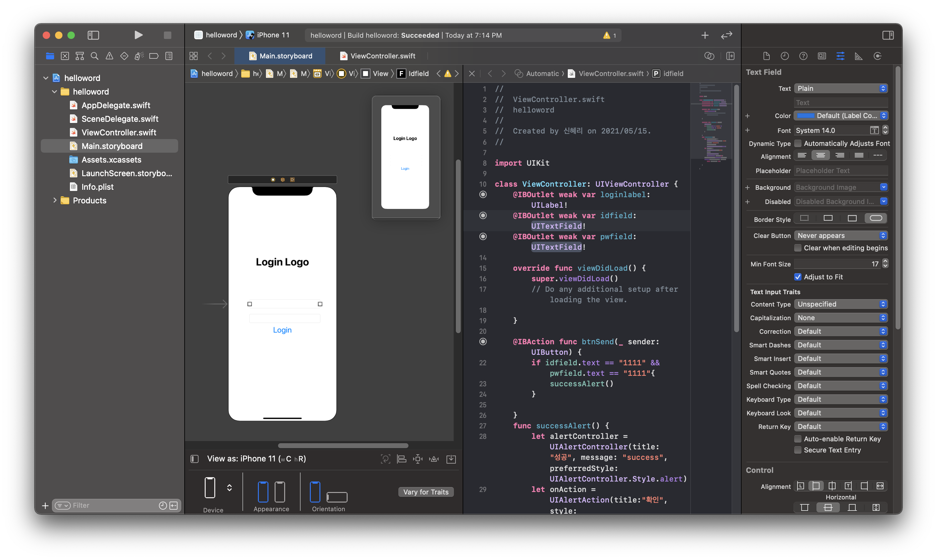Uncheck the Adjust to Fit checkbox

point(798,277)
